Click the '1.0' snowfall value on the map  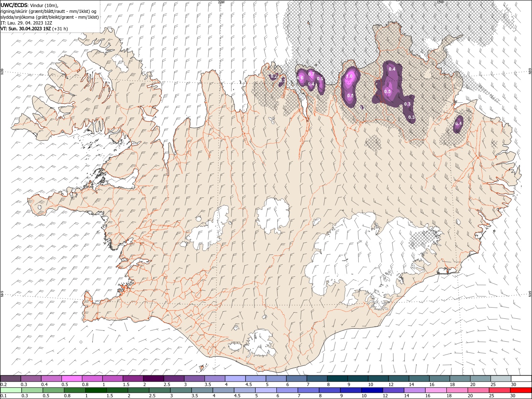pyautogui.click(x=349, y=76)
